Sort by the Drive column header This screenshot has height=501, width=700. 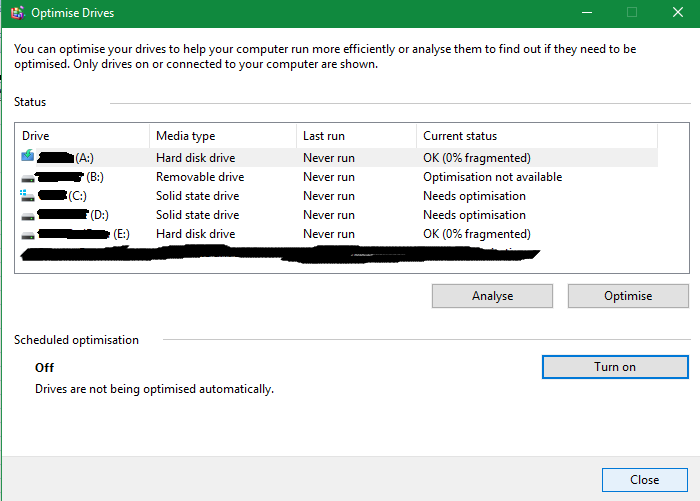(x=82, y=136)
